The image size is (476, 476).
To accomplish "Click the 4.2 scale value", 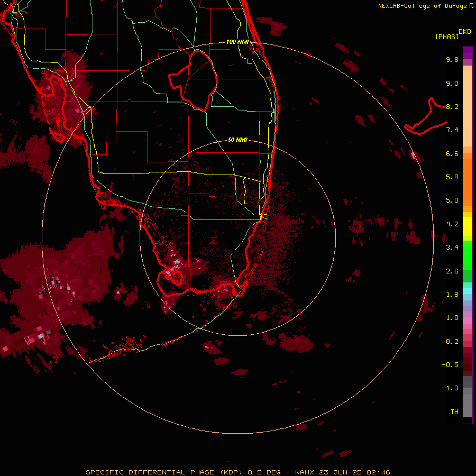I will tap(452, 224).
